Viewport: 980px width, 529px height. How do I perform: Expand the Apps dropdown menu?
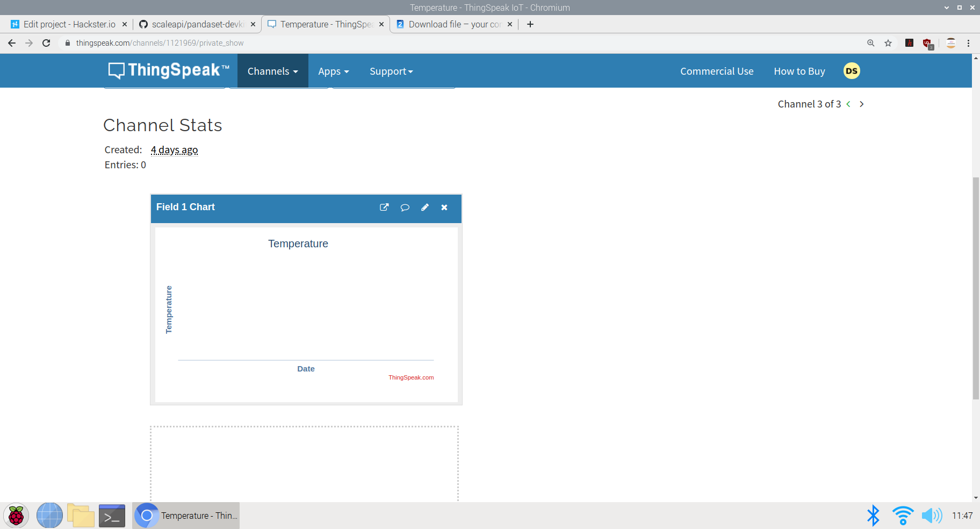click(333, 72)
